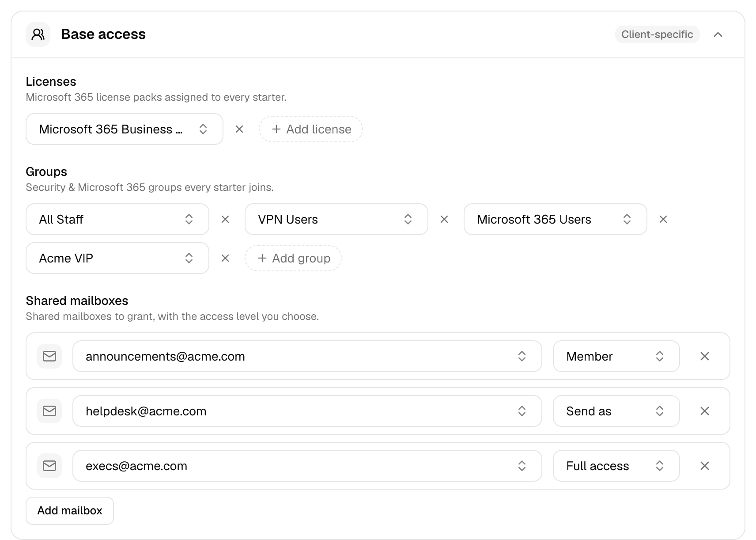Click the Base access users icon

(x=38, y=34)
